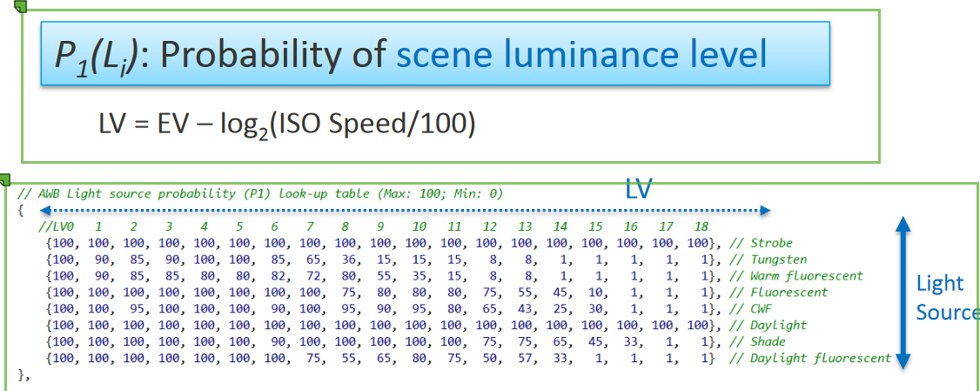Click column header number 18
The image size is (980, 391).
700,226
